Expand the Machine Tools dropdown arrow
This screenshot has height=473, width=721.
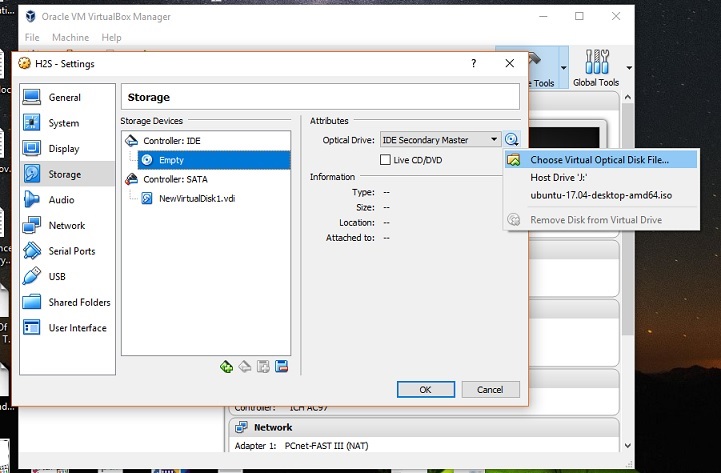tap(563, 68)
